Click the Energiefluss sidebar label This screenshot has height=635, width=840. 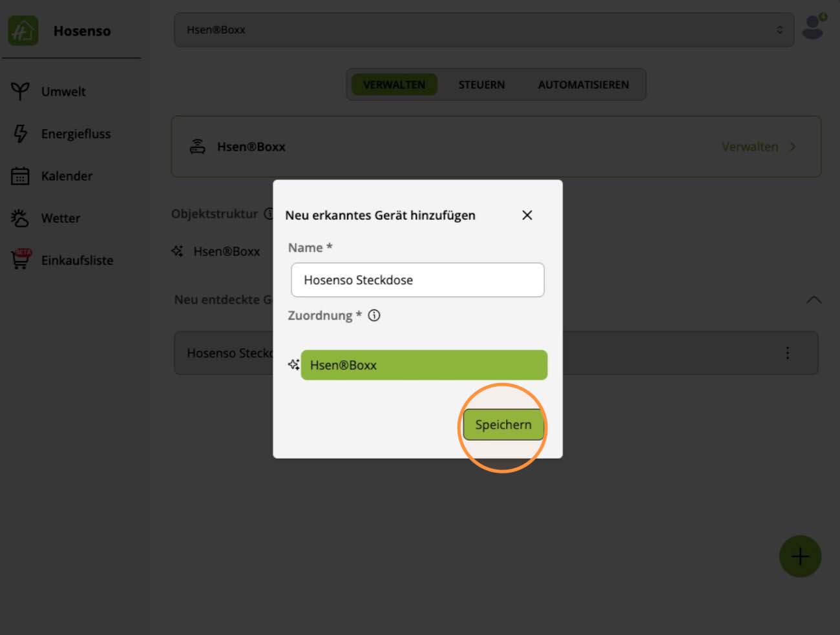(x=76, y=134)
